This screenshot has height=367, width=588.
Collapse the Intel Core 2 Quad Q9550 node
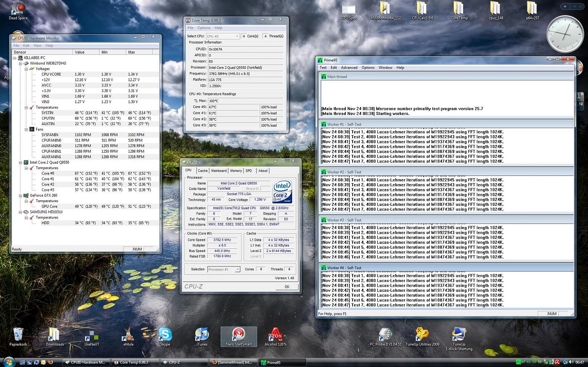tap(20, 162)
